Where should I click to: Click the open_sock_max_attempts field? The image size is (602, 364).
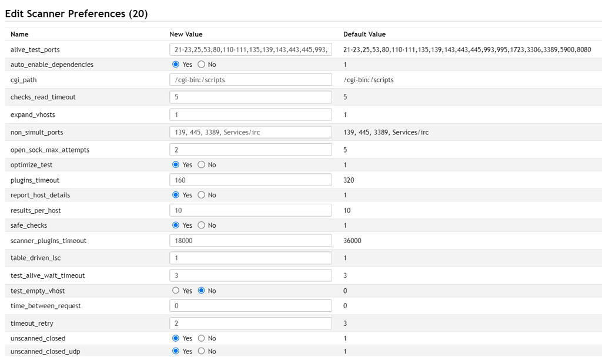point(250,150)
